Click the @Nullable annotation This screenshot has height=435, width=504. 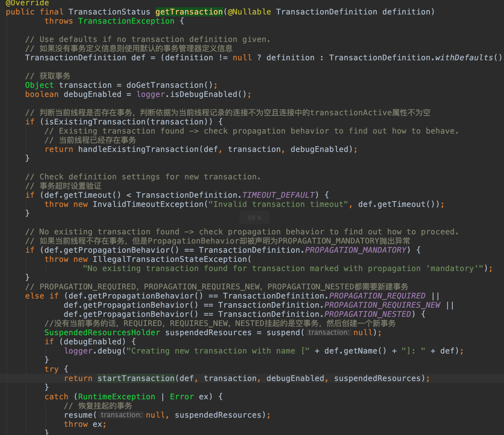pos(249,12)
